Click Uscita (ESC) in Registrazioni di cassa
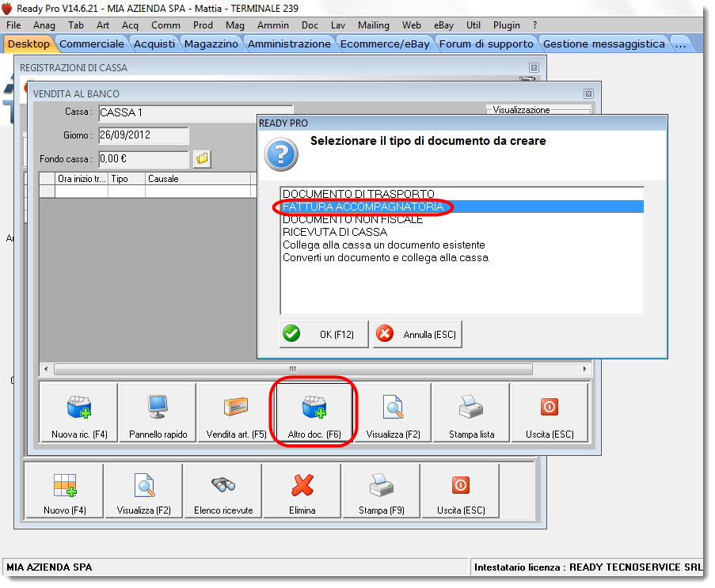 461,491
